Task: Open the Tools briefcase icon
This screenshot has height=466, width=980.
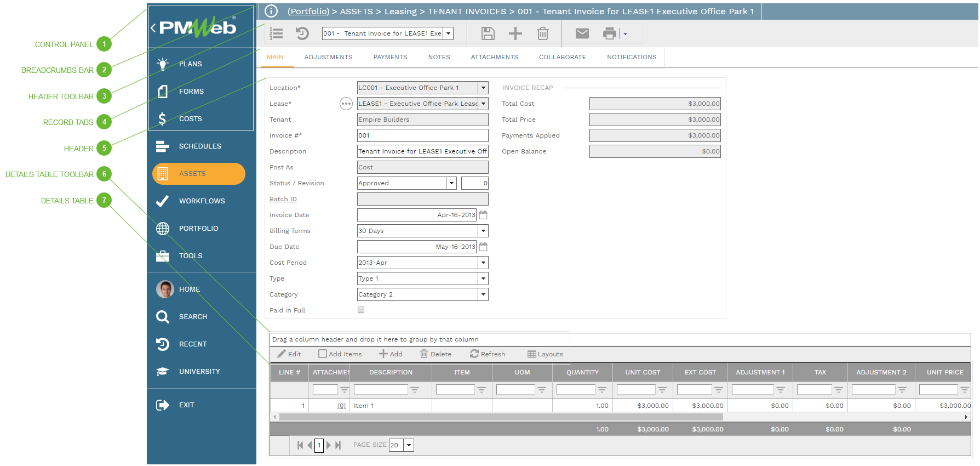Action: [163, 256]
